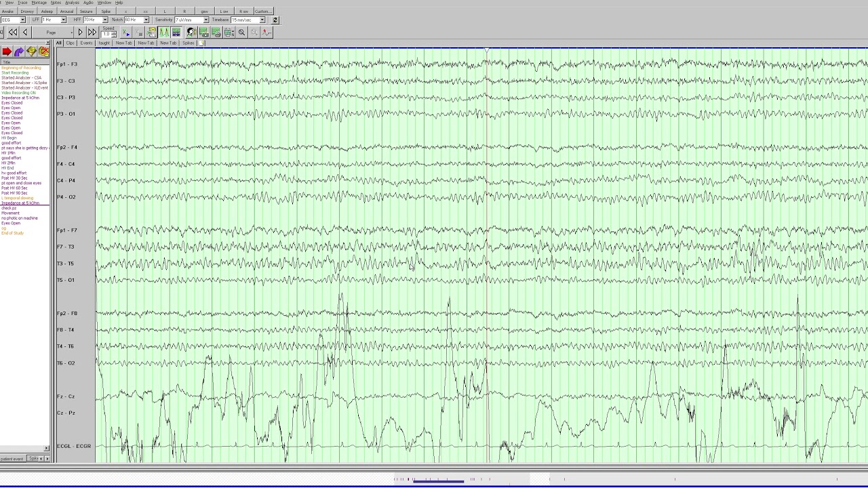The image size is (868, 488).
Task: Open the Help menu
Action: pyautogui.click(x=119, y=3)
